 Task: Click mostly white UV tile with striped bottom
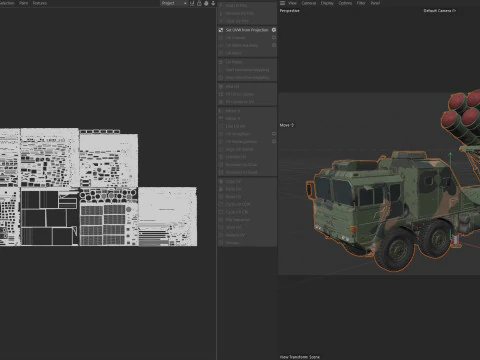tap(168, 217)
